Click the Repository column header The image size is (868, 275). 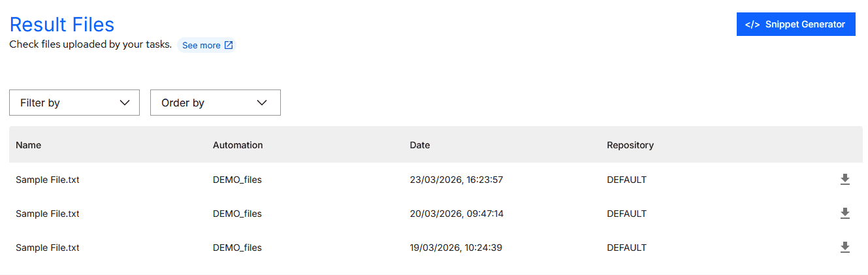[x=630, y=145]
